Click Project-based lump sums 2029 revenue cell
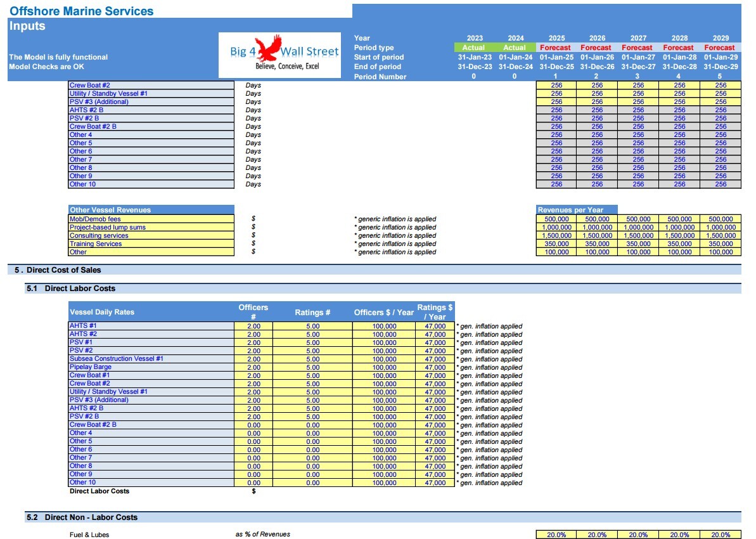Image resolution: width=756 pixels, height=539 pixels. [x=721, y=227]
